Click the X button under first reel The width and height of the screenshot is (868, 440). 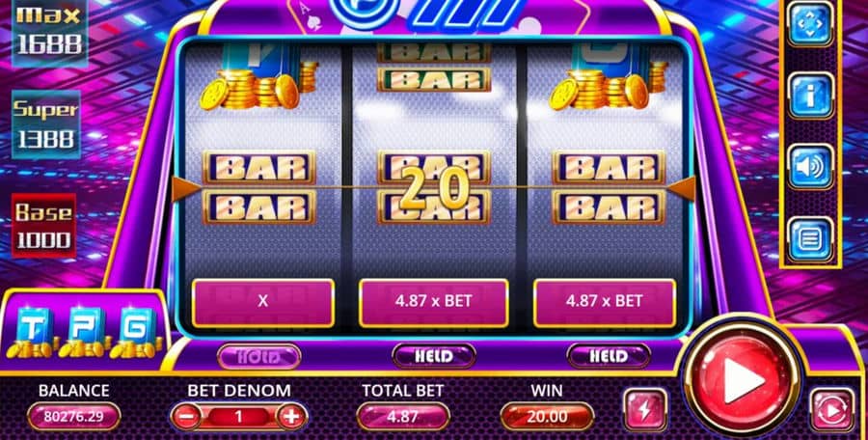pyautogui.click(x=263, y=303)
